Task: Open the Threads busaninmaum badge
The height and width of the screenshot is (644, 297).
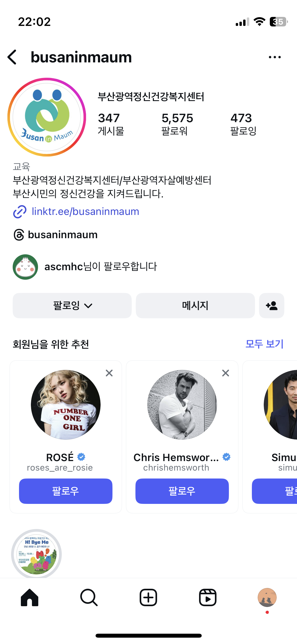Action: click(55, 235)
